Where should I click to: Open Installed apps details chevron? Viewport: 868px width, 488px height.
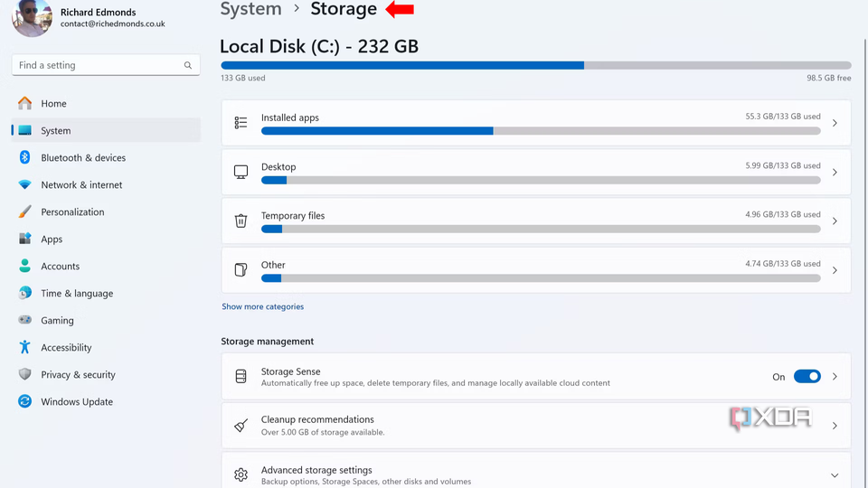[835, 123]
